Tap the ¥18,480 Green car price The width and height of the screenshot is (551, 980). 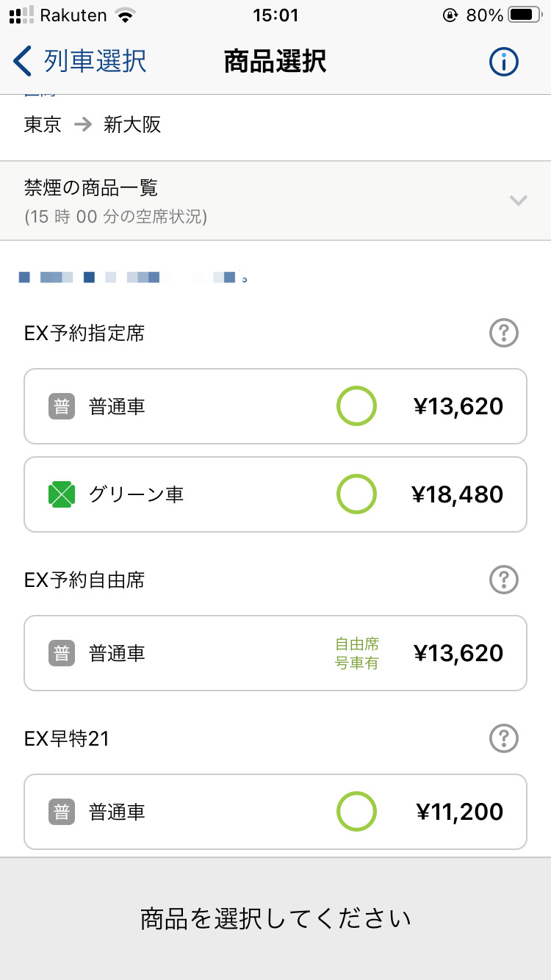pos(457,494)
